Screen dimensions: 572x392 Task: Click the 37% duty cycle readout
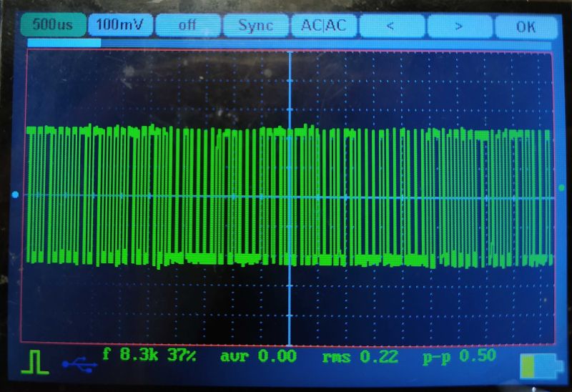(182, 353)
